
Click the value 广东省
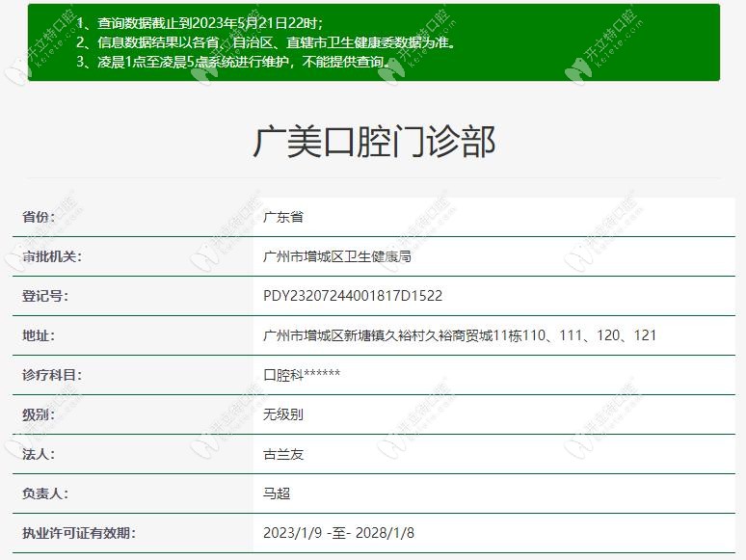[x=283, y=217]
